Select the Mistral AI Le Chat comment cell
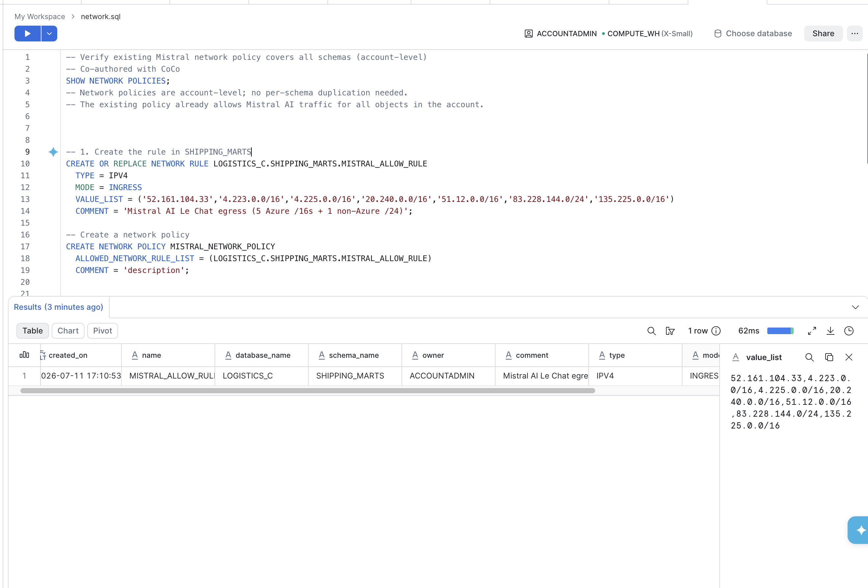 (542, 376)
